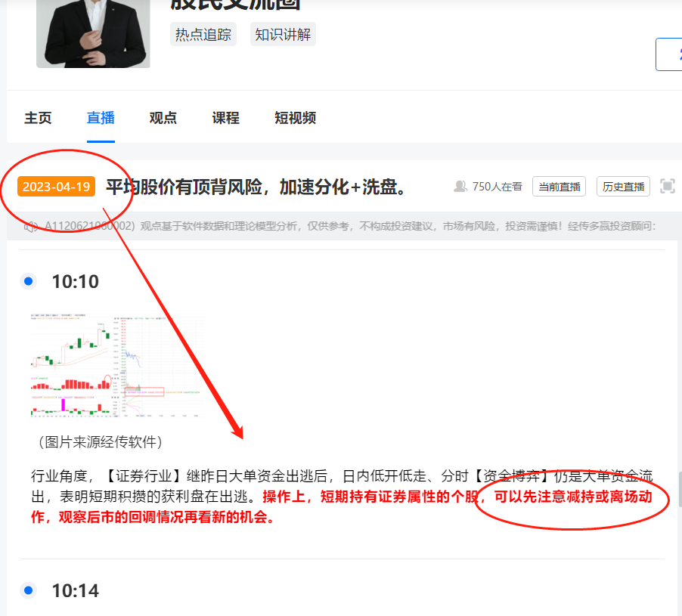Click the 知识讲解 tag

pyautogui.click(x=283, y=34)
